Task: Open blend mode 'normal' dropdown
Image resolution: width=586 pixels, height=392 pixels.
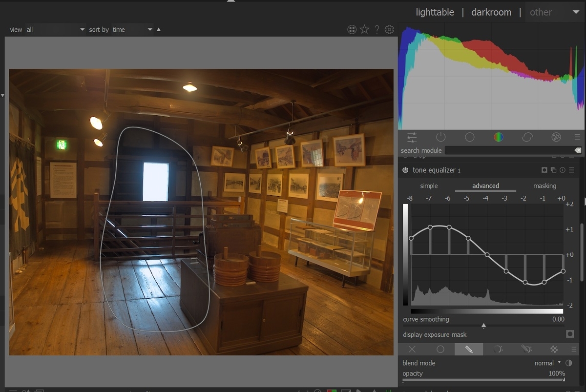Action: click(x=548, y=363)
